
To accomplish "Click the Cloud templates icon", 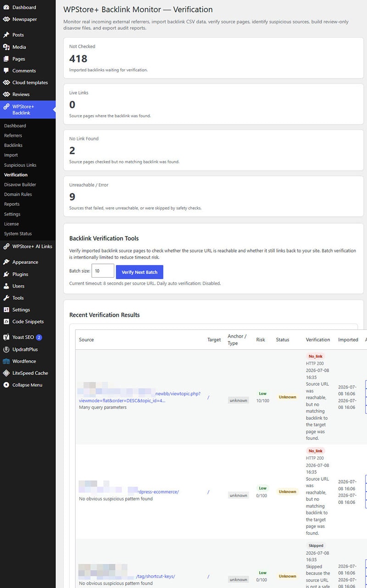I will coord(6,82).
